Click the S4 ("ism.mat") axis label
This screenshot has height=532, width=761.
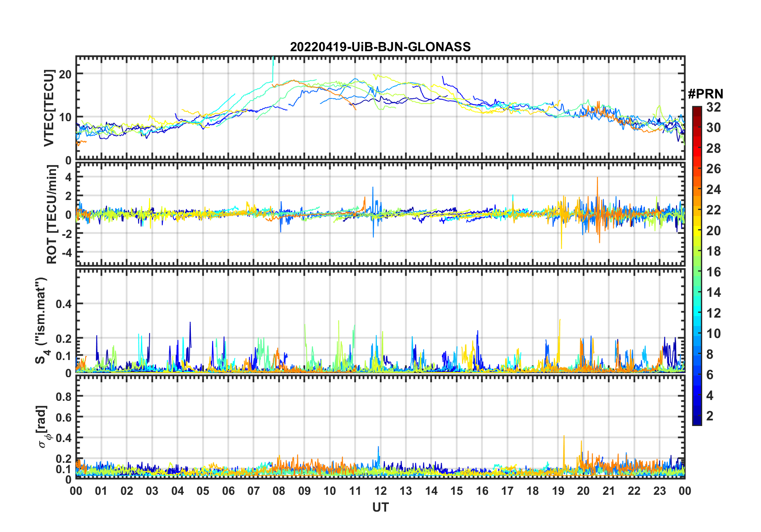(41, 321)
